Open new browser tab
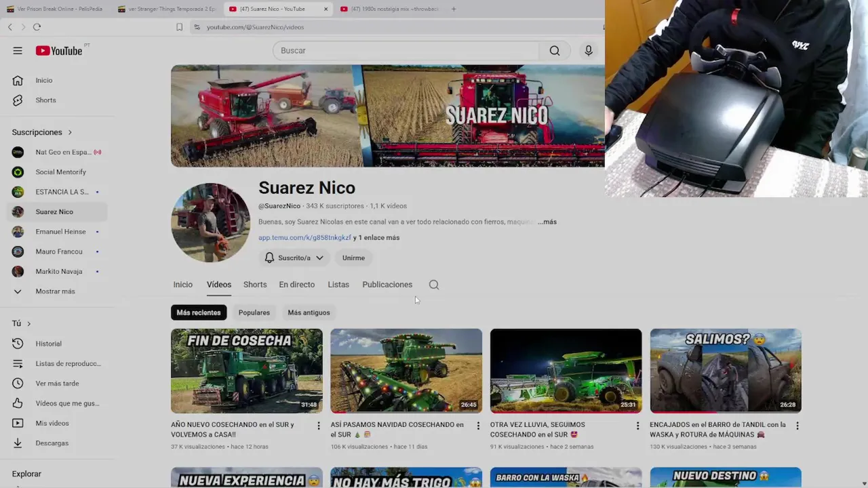This screenshot has width=868, height=488. click(x=454, y=9)
